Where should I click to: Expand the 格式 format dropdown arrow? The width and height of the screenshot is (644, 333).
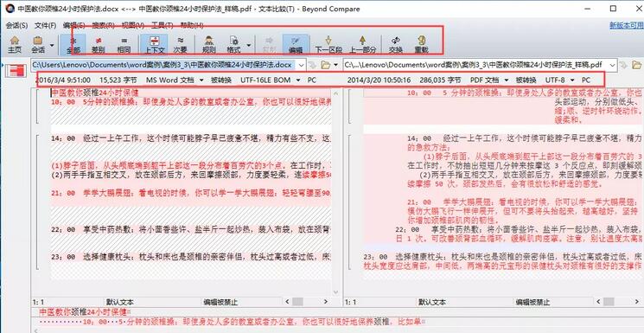pyautogui.click(x=248, y=45)
